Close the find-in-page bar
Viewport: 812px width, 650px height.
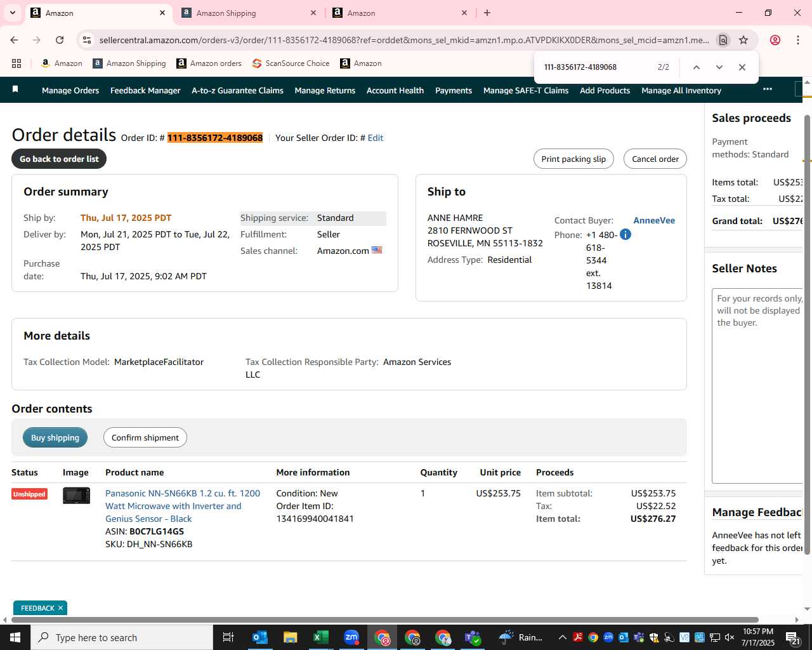[742, 67]
